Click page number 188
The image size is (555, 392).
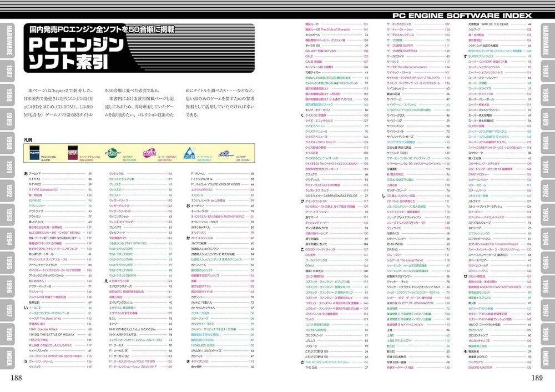coord(16,378)
